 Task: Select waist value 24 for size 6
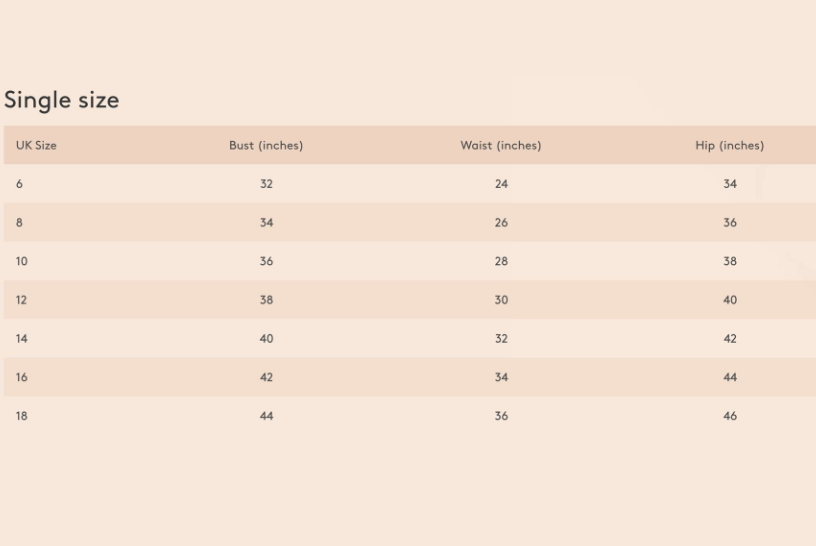tap(501, 184)
